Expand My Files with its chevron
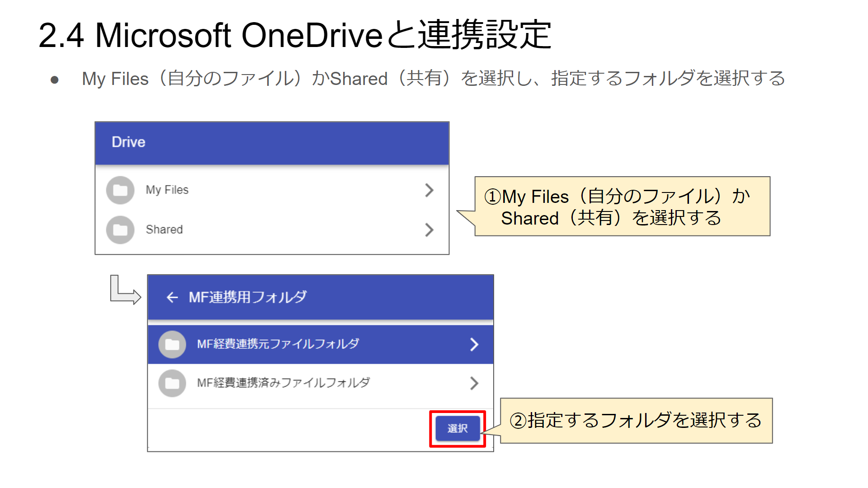Image resolution: width=868 pixels, height=488 pixels. click(429, 190)
